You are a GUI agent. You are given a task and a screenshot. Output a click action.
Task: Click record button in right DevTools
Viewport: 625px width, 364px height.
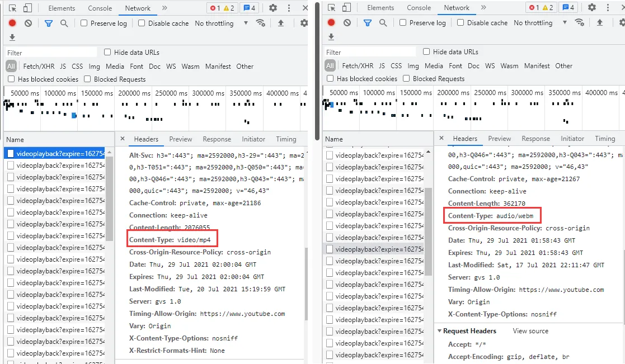331,23
